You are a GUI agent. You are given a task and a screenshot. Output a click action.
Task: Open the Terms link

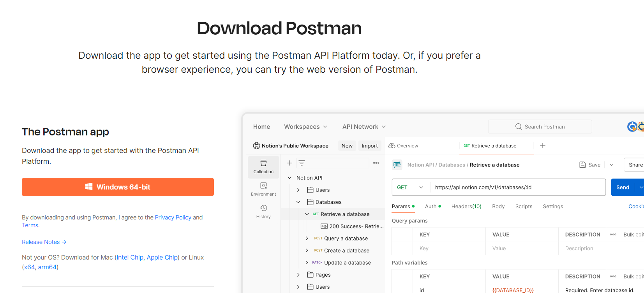pyautogui.click(x=30, y=225)
